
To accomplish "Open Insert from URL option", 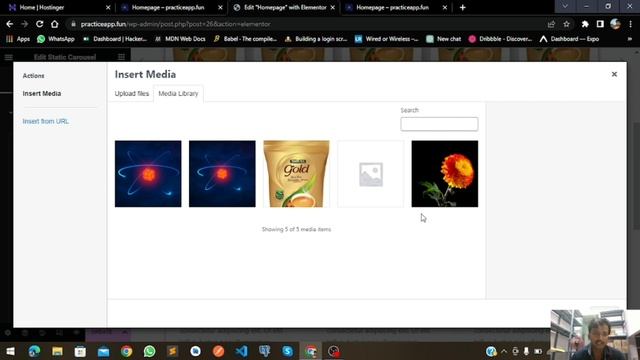I will click(x=46, y=121).
